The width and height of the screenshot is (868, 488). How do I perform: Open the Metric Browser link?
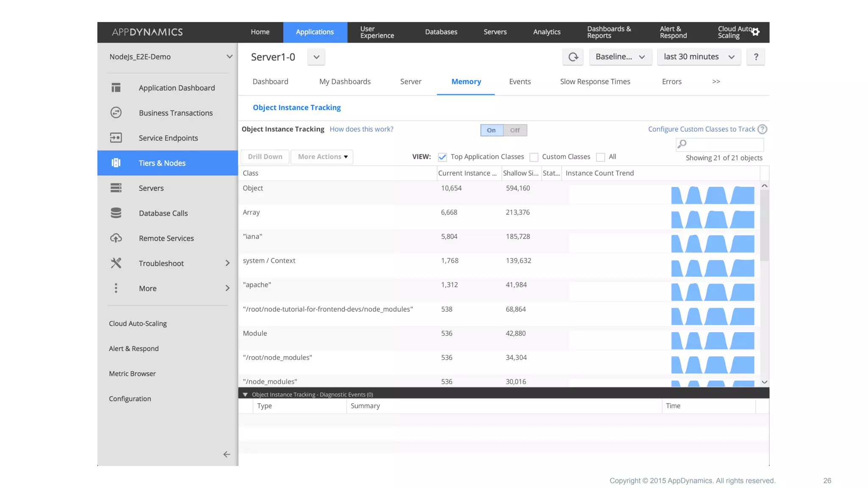click(x=132, y=374)
